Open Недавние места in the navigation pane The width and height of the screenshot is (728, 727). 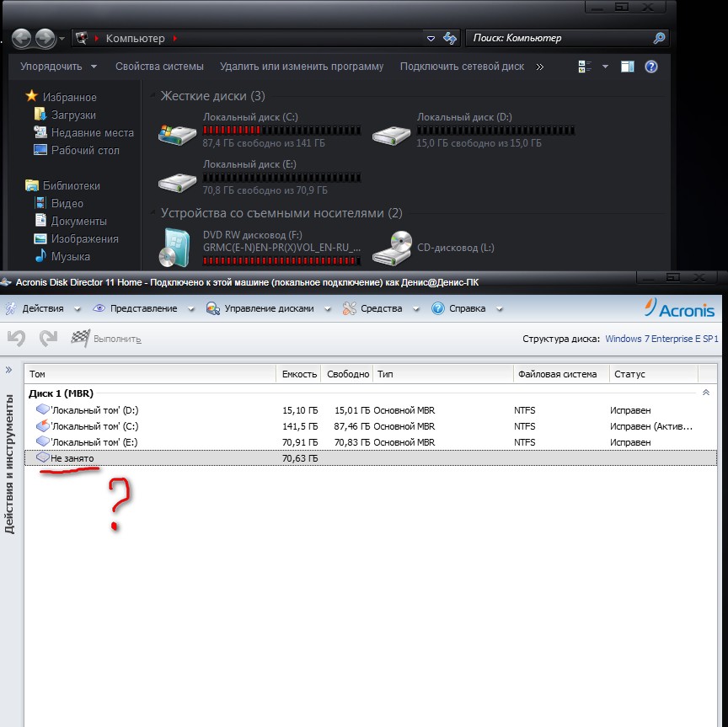84,132
